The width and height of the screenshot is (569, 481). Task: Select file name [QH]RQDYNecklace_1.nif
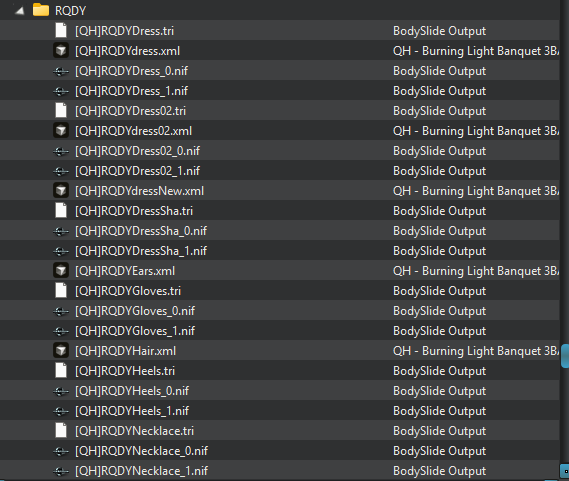pyautogui.click(x=142, y=471)
